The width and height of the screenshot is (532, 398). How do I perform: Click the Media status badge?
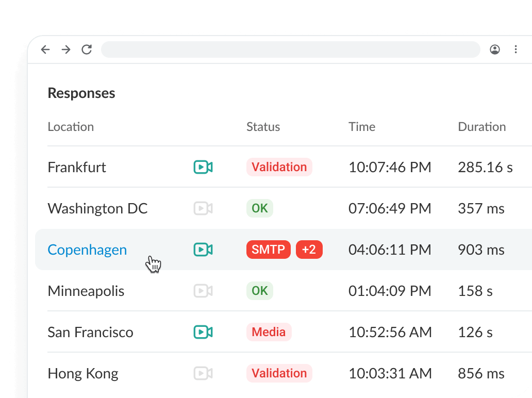tap(269, 332)
